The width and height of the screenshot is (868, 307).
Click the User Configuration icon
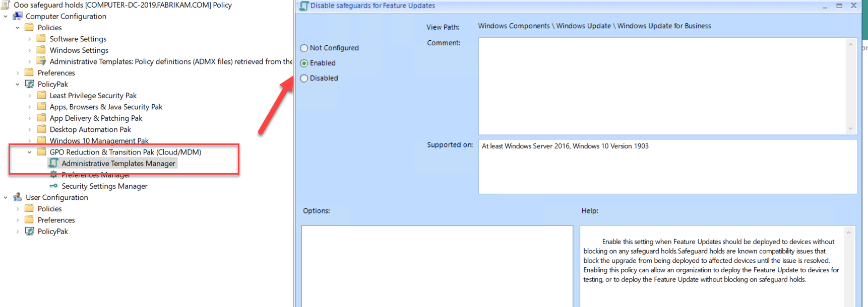pos(18,197)
